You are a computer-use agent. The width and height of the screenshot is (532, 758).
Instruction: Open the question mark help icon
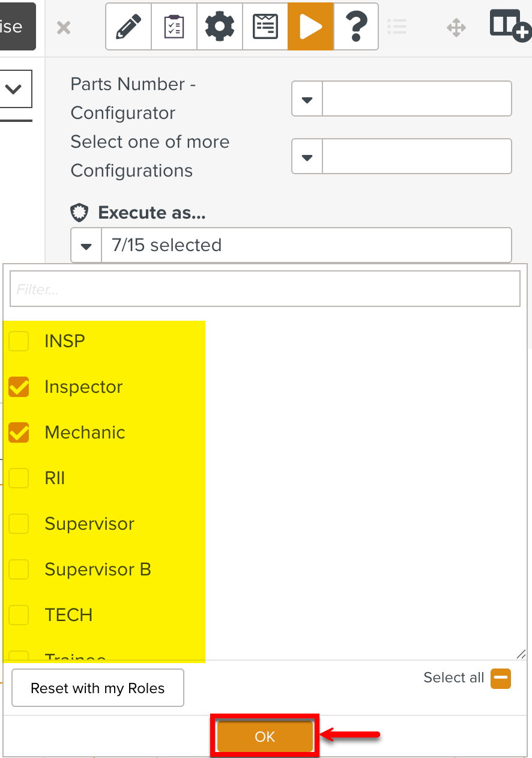point(356,27)
